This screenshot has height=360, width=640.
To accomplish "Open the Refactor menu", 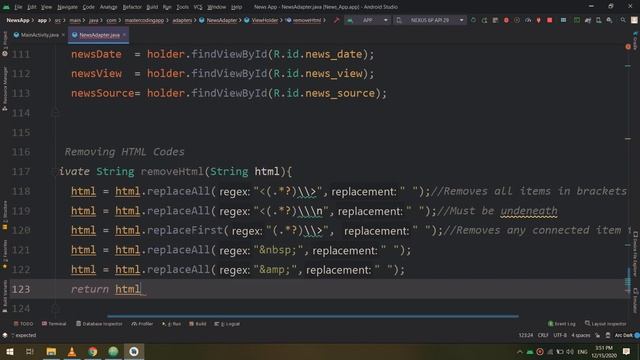I will [132, 7].
